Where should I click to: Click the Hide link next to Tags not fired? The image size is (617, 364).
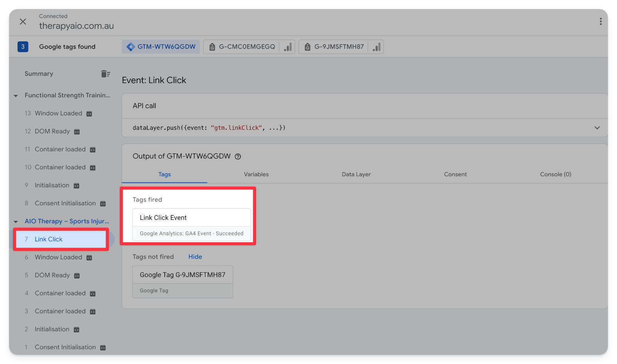195,257
